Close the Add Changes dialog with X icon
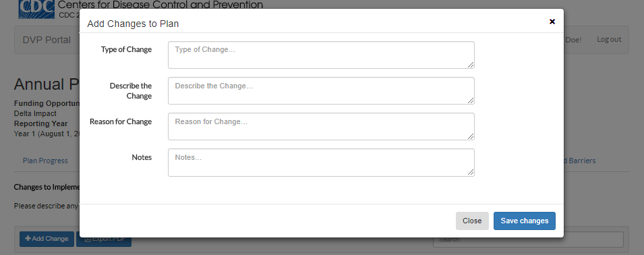 (x=552, y=22)
